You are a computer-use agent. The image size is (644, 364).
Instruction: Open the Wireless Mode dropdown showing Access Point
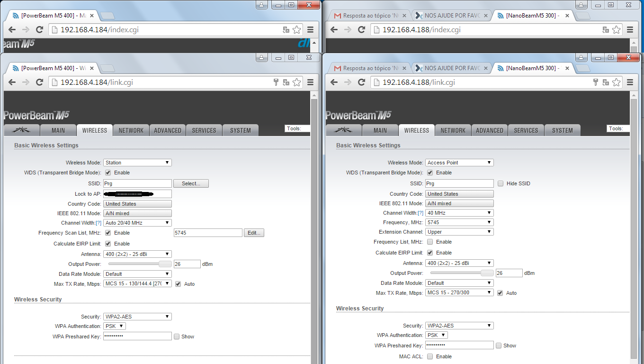(459, 163)
